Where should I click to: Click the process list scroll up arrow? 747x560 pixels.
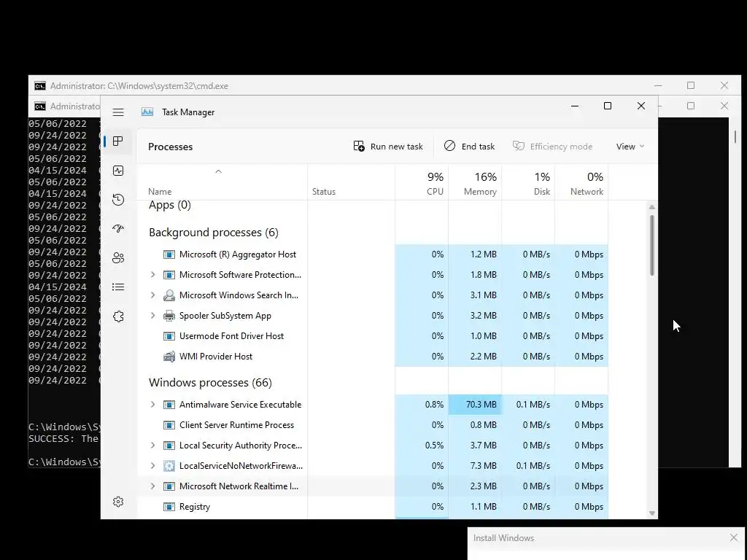click(x=651, y=207)
